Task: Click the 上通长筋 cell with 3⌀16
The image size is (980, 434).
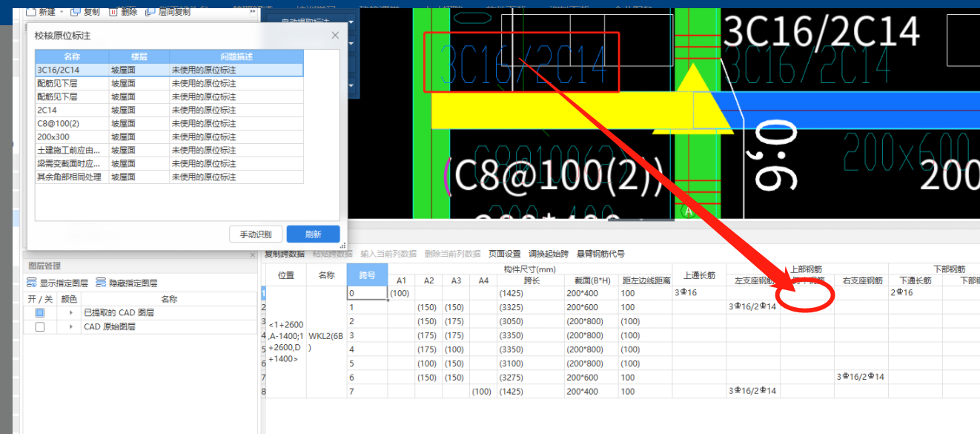Action: tap(699, 293)
